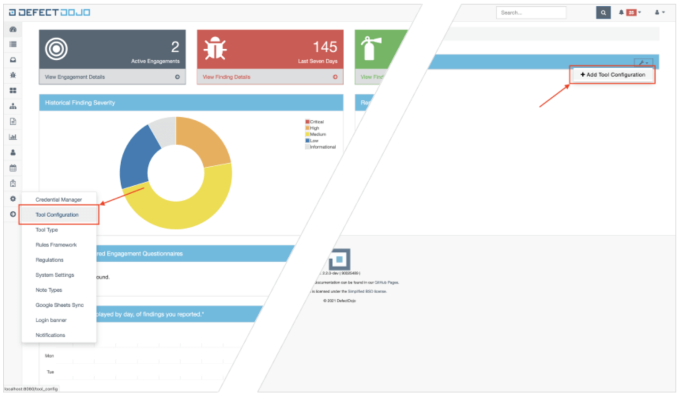
Task: Expand the wrench actions dropdown
Action: point(643,62)
